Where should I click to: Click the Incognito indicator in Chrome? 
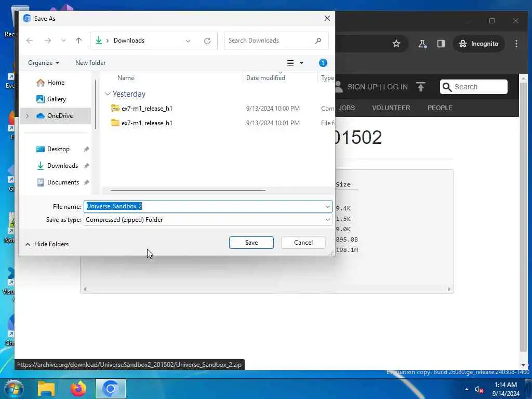478,44
